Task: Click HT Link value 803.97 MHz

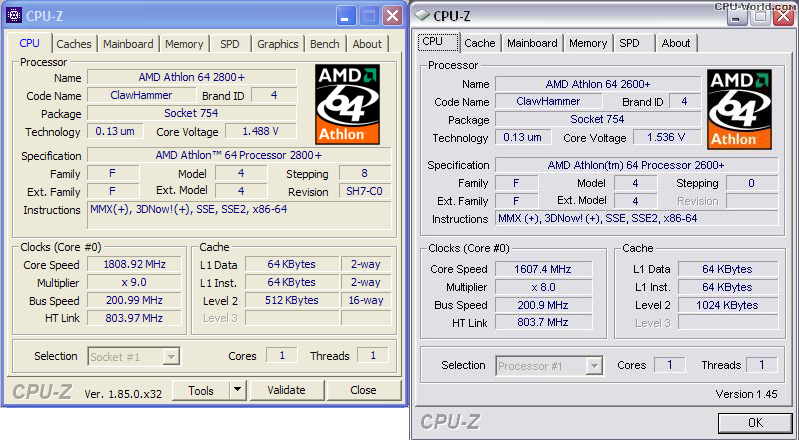Action: pyautogui.click(x=135, y=318)
